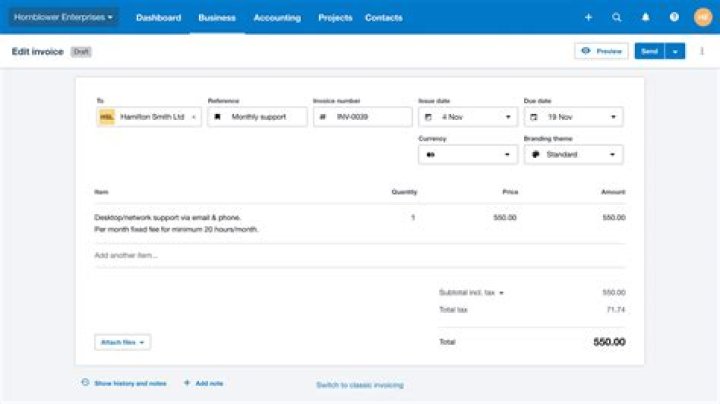Screen dimensions: 720x404
Task: Open the three-dot more options menu
Action: pyautogui.click(x=702, y=51)
